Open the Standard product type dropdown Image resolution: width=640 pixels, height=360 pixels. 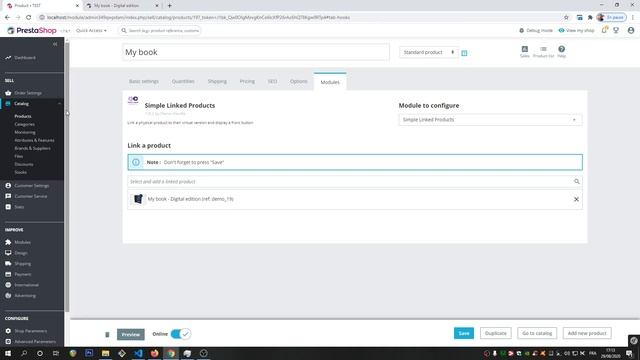(x=429, y=52)
